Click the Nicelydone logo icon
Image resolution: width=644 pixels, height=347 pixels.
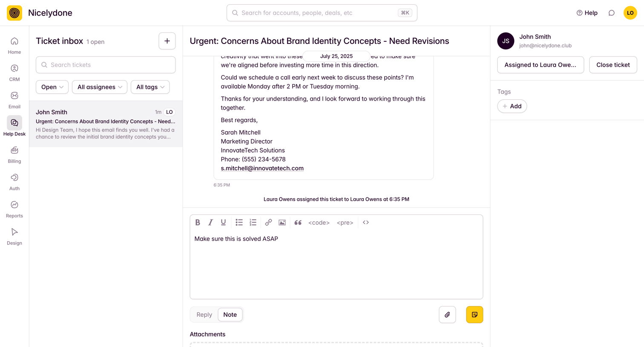point(14,13)
